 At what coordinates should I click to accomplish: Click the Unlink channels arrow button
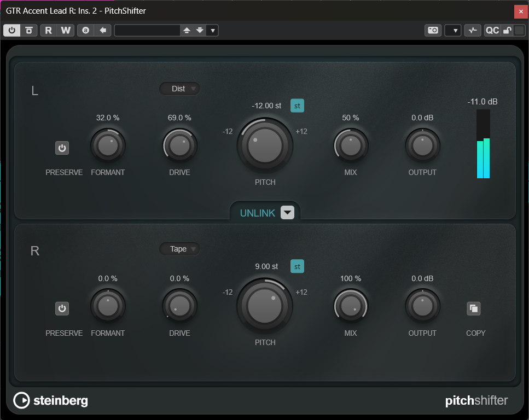(x=287, y=213)
